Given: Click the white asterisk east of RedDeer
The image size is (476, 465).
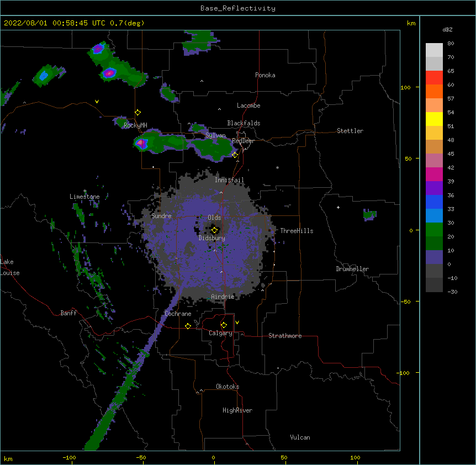Looking at the screenshot, I should pos(277,167).
